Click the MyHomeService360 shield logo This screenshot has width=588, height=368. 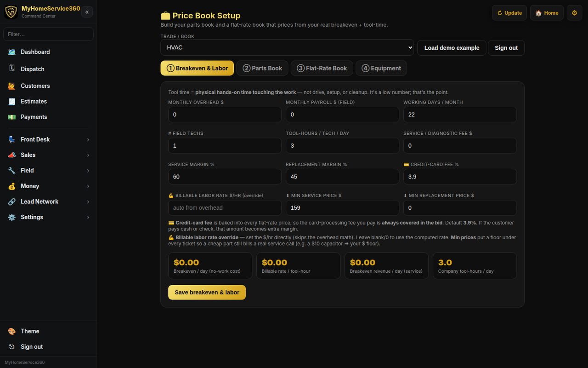[11, 12]
